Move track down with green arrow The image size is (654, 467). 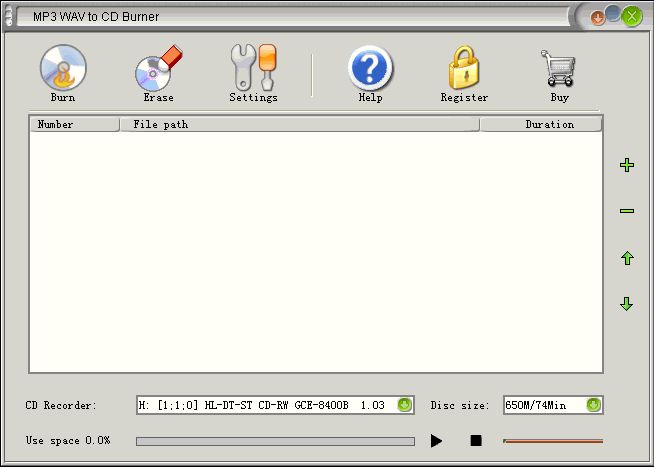[x=627, y=304]
